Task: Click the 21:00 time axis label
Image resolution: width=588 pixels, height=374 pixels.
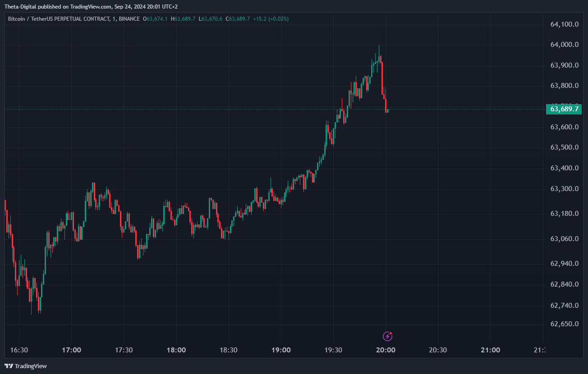Action: click(x=490, y=350)
